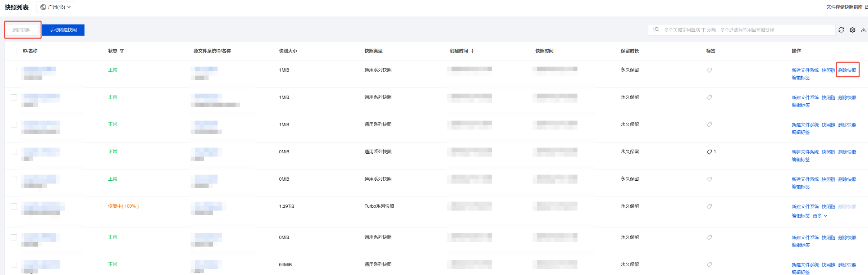This screenshot has height=275, width=868.
Task: Click 编辑标签 in the row tagged 1
Action: (800, 160)
